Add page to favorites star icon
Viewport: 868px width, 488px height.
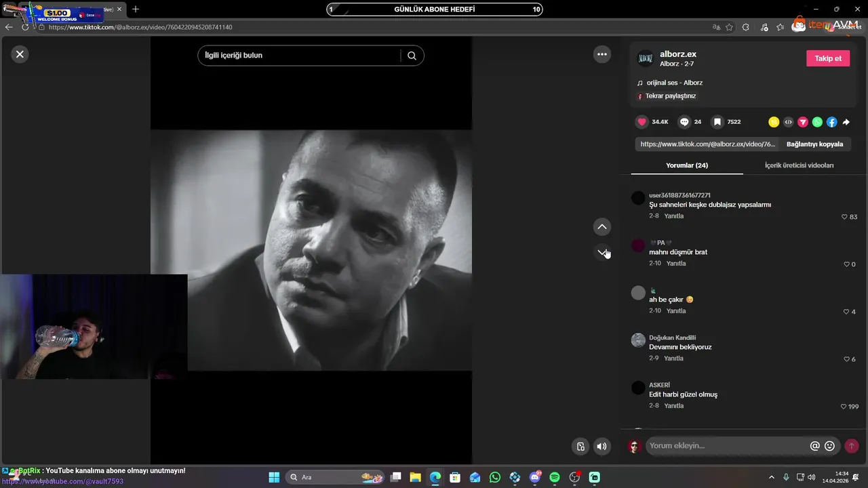729,27
